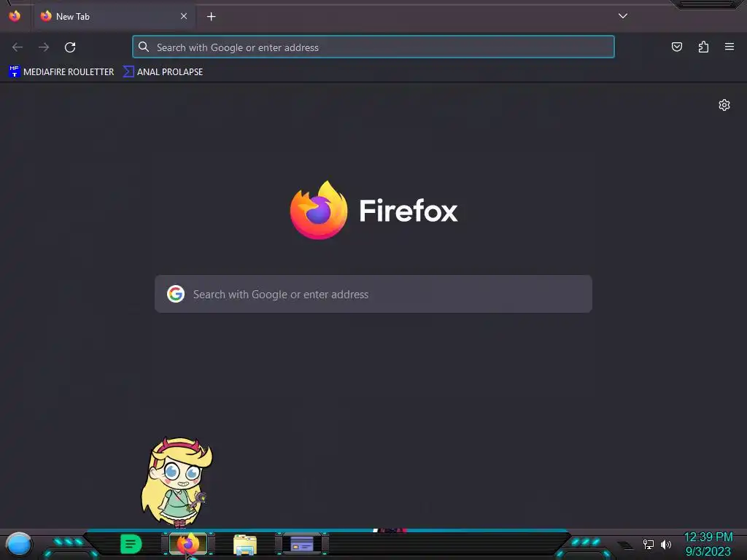The height and width of the screenshot is (560, 747).
Task: Open a new tab with plus button
Action: tap(211, 17)
